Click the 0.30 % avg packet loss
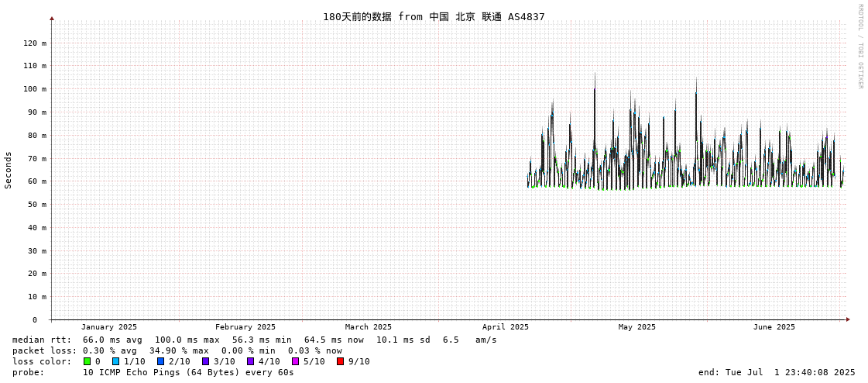The image size is (868, 383). click(x=112, y=351)
